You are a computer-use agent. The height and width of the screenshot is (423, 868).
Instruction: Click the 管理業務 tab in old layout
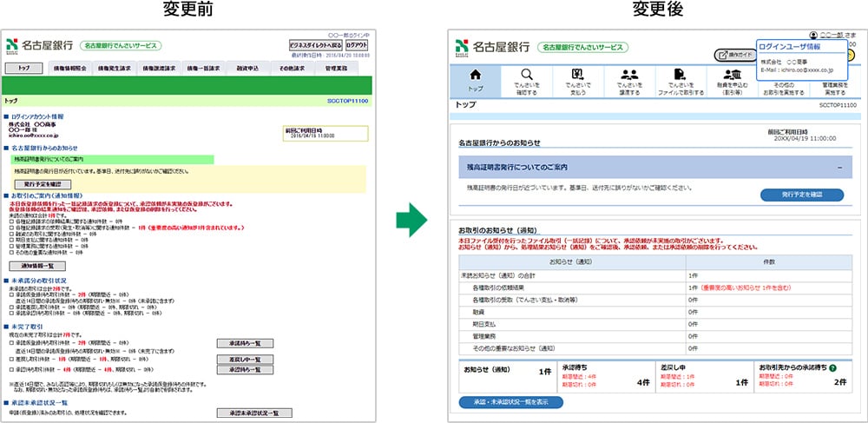[336, 68]
